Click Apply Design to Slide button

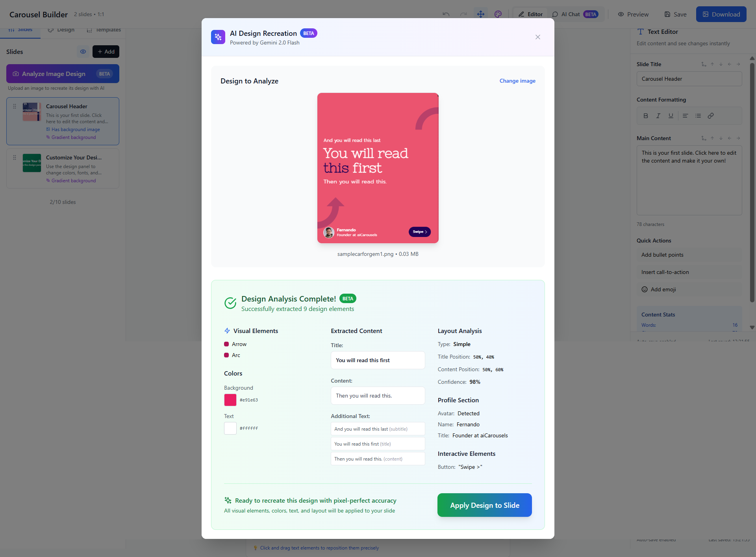(484, 505)
